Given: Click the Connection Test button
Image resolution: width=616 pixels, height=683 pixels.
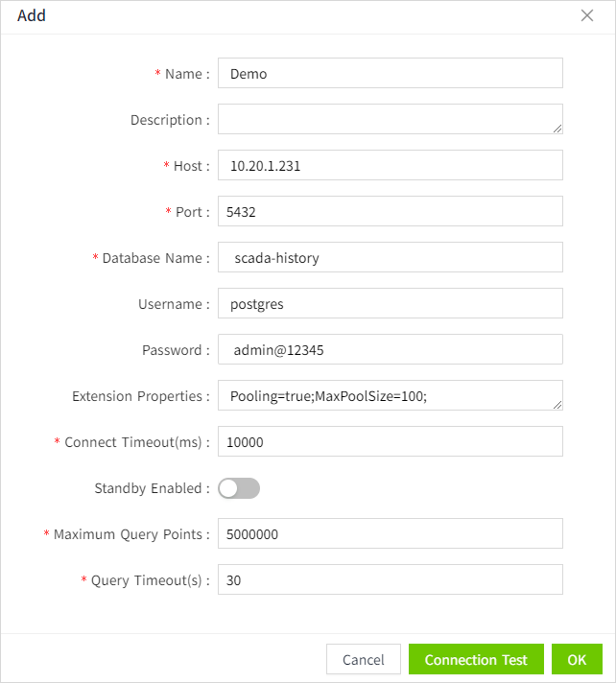Looking at the screenshot, I should [476, 660].
